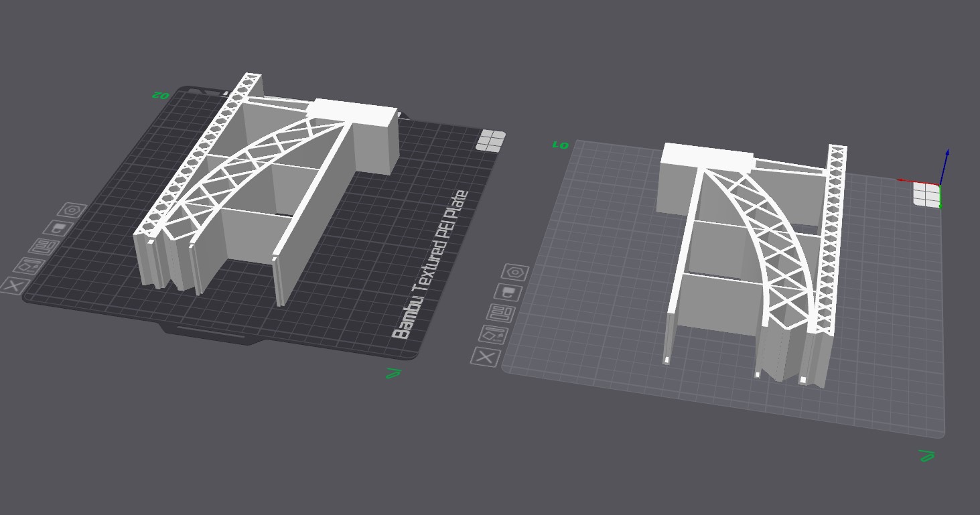Toggle the lock icon on plate 01
Image resolution: width=980 pixels, height=515 pixels.
click(508, 292)
